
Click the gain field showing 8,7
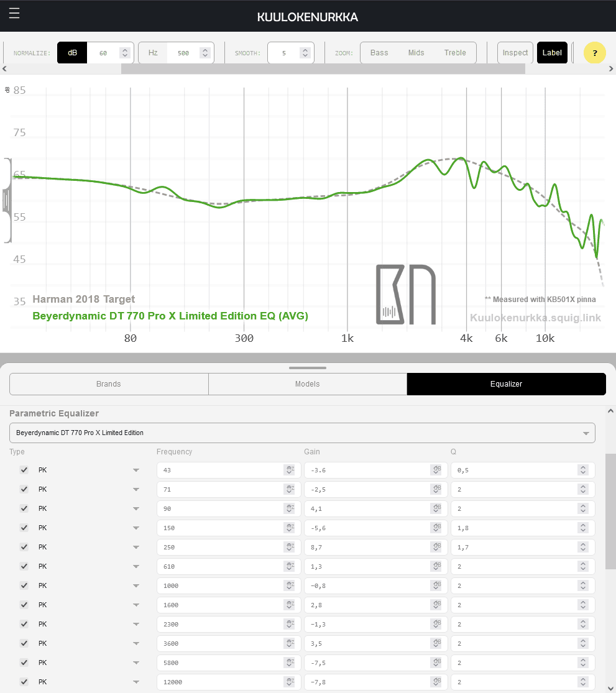(367, 547)
